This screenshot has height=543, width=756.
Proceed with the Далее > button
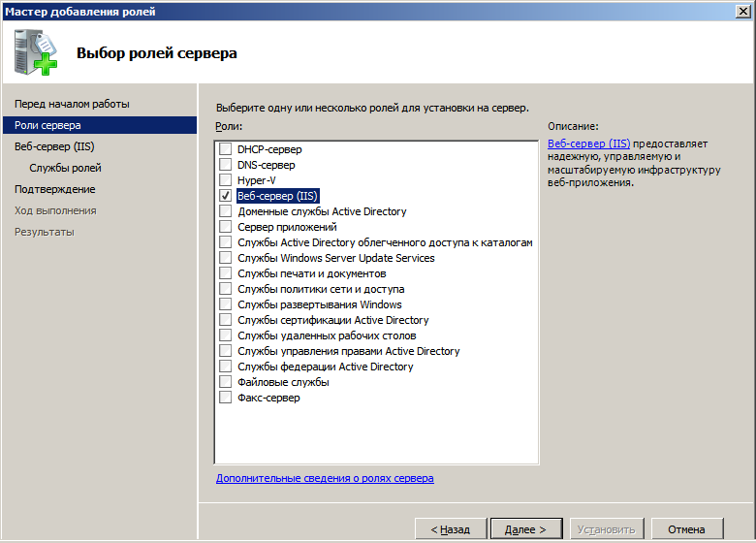[526, 529]
